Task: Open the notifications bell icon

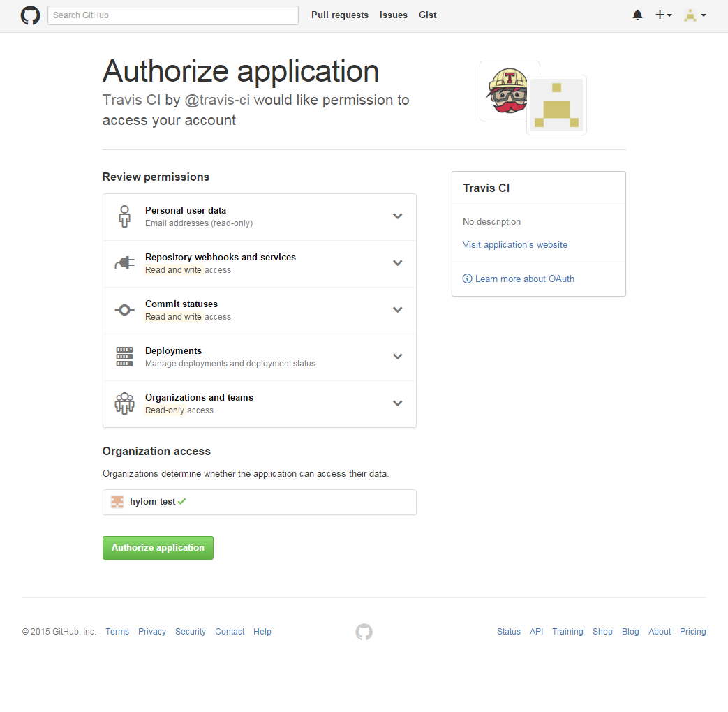Action: coord(637,15)
